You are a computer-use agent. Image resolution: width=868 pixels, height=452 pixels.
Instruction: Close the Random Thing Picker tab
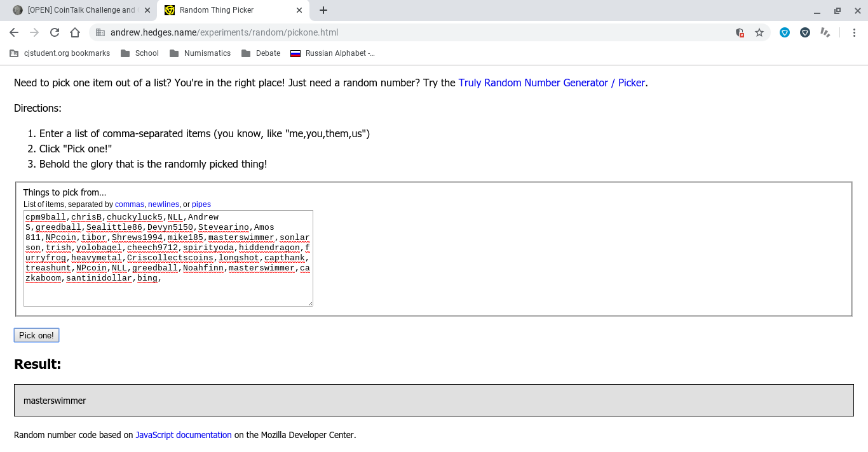[300, 10]
